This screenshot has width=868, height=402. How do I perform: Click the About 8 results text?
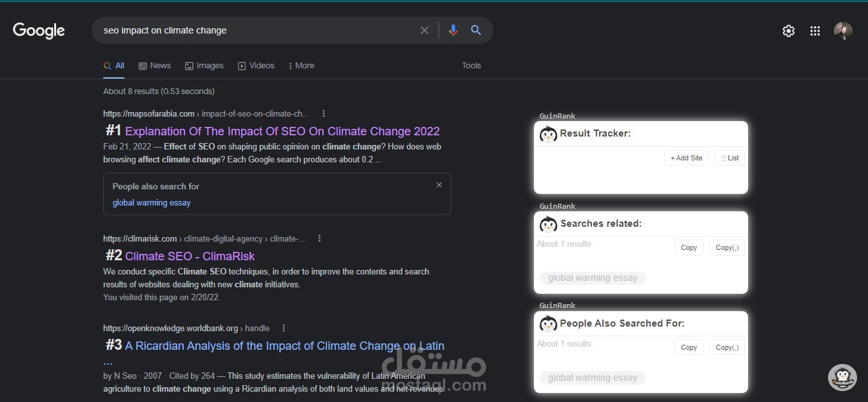159,91
